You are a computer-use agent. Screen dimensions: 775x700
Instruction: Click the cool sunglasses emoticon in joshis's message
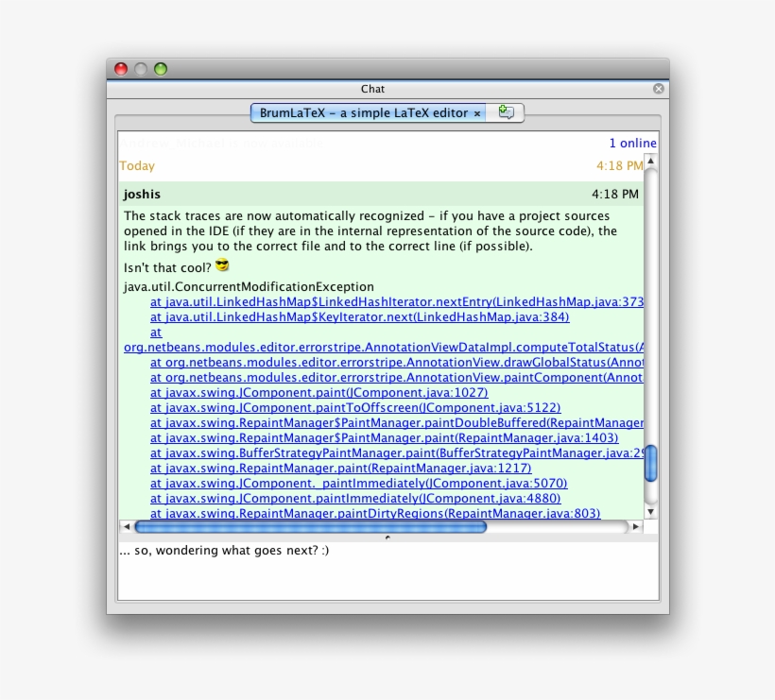(x=222, y=266)
